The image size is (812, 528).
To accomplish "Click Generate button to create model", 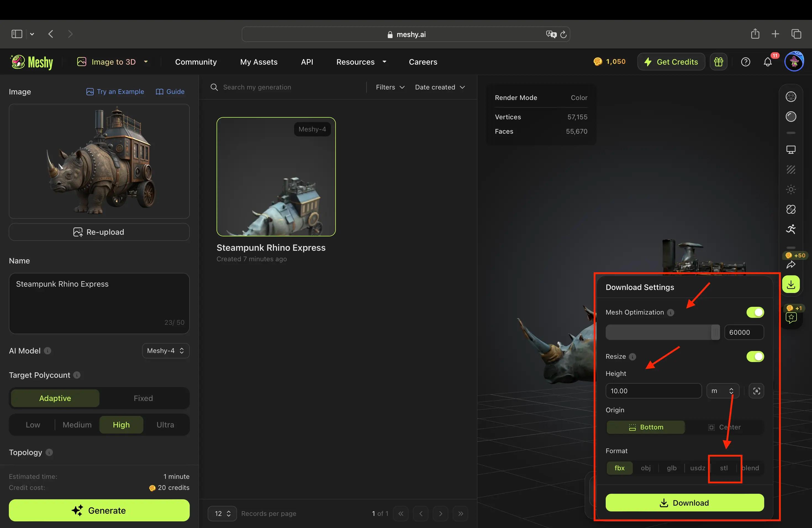I will coord(99,510).
